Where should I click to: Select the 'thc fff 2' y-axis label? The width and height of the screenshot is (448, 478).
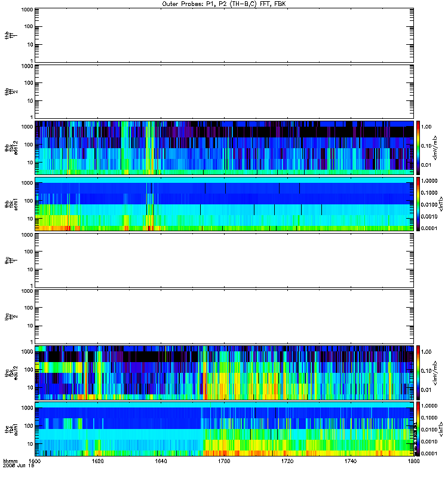(11, 317)
